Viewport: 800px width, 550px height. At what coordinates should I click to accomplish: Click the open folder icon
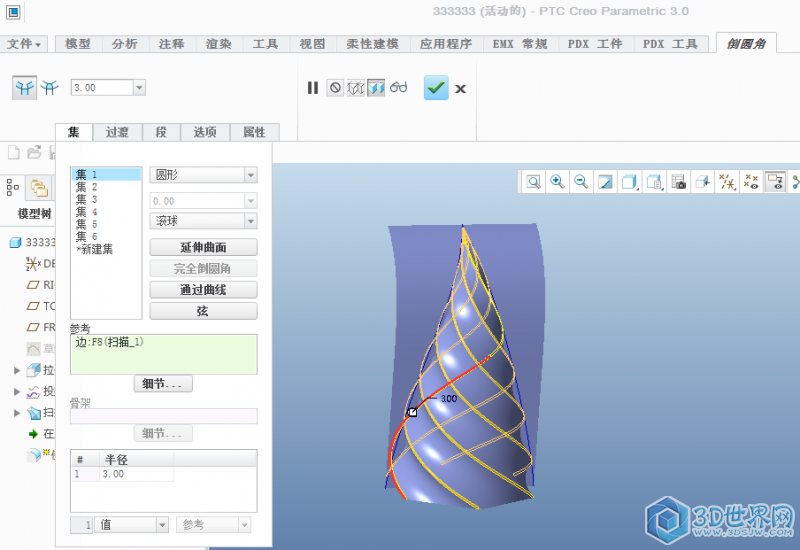tap(34, 152)
